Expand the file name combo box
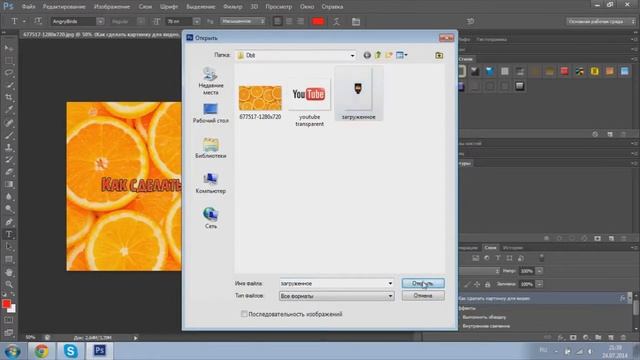 pos(390,283)
